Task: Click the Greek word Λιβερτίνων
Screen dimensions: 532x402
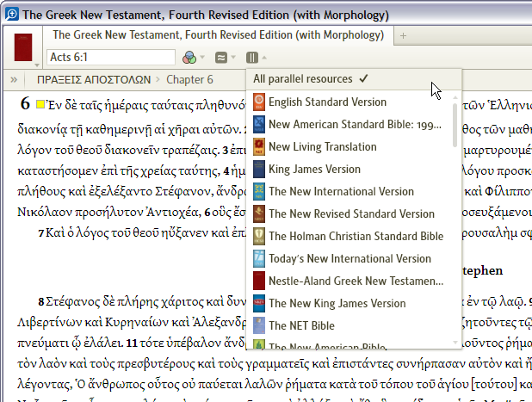Action: coord(48,322)
